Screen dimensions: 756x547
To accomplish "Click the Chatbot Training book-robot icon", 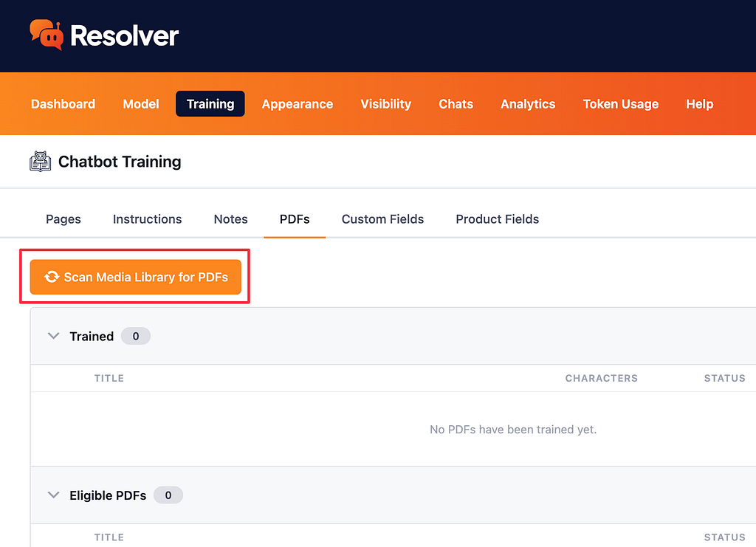I will pos(40,162).
